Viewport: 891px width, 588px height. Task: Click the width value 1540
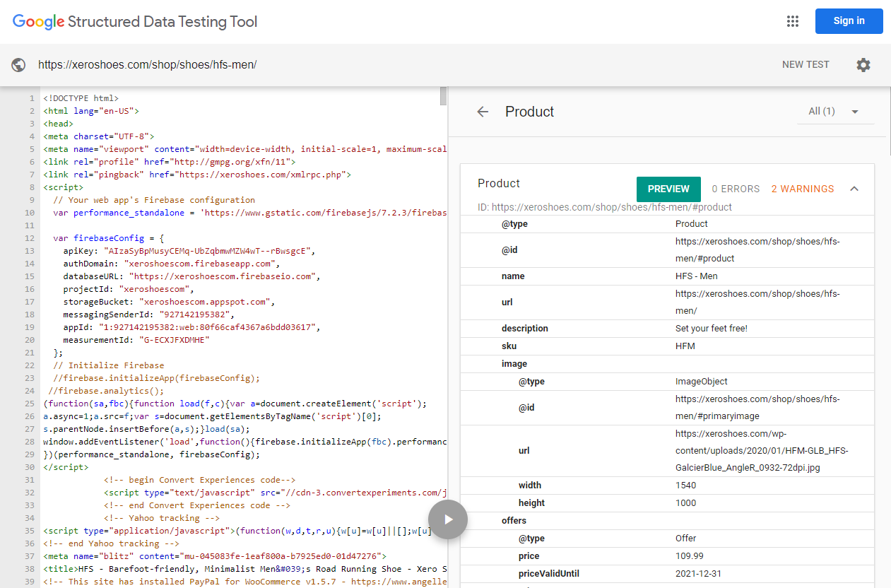coord(685,486)
